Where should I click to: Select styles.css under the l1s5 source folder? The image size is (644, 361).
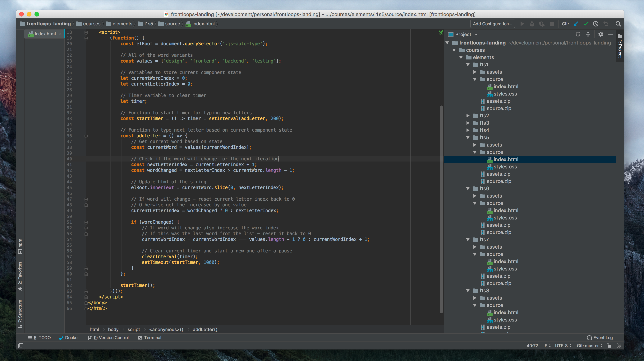click(505, 167)
